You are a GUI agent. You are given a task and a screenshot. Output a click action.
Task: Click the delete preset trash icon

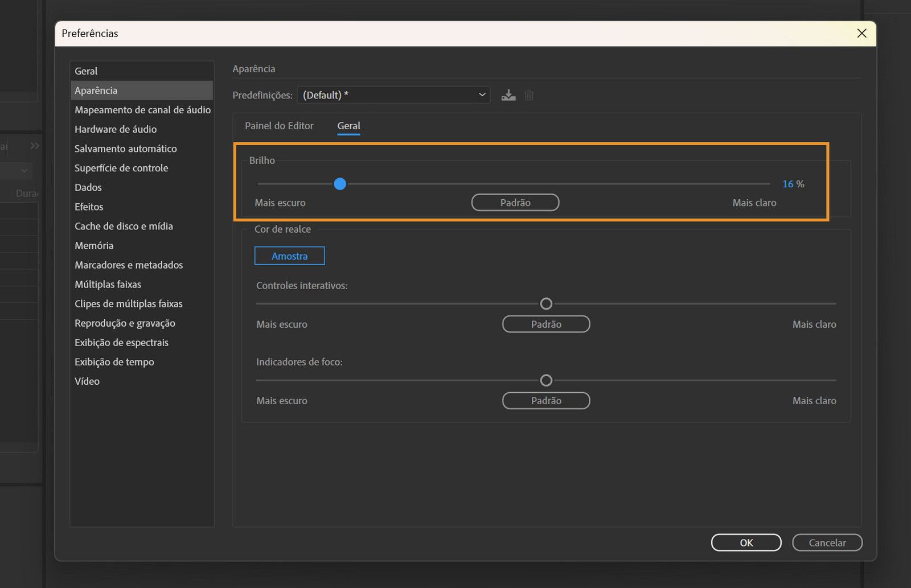pyautogui.click(x=529, y=95)
